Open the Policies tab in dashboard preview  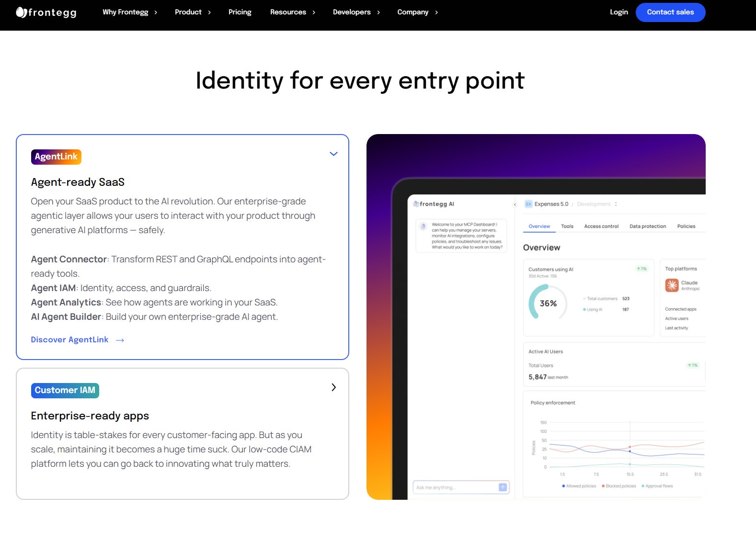(x=686, y=226)
